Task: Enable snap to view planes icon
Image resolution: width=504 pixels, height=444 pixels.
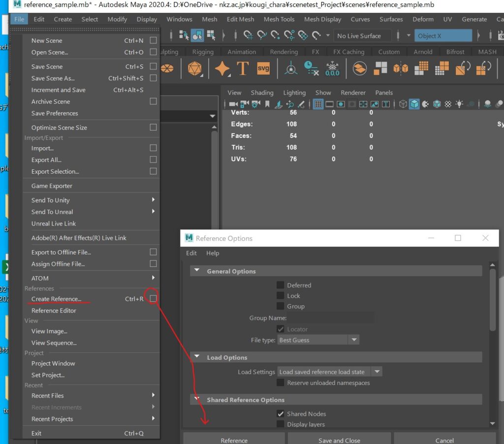Action: pyautogui.click(x=303, y=35)
